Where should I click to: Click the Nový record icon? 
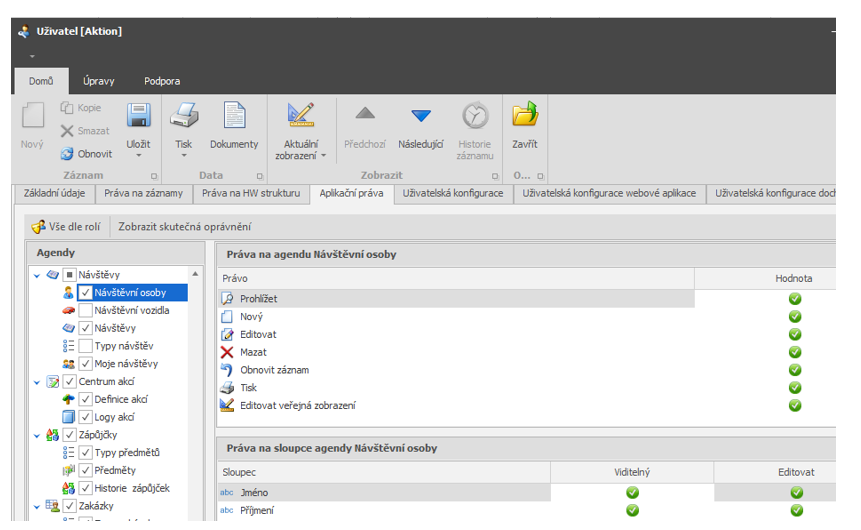(32, 115)
